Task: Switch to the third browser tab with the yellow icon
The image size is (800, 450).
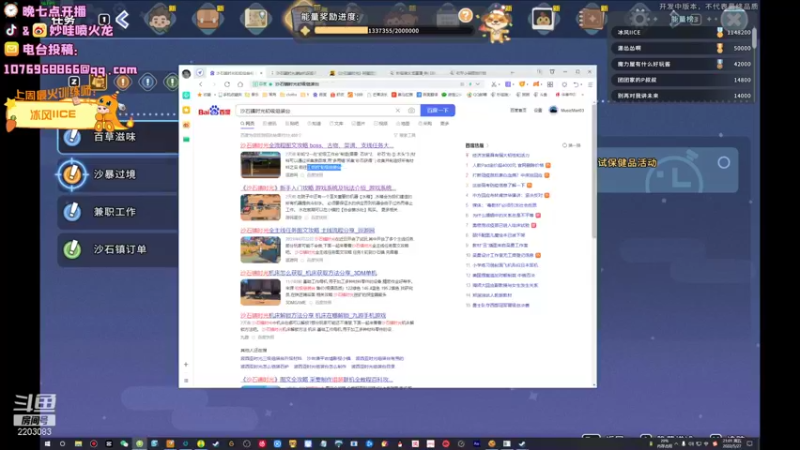Action: coord(354,73)
